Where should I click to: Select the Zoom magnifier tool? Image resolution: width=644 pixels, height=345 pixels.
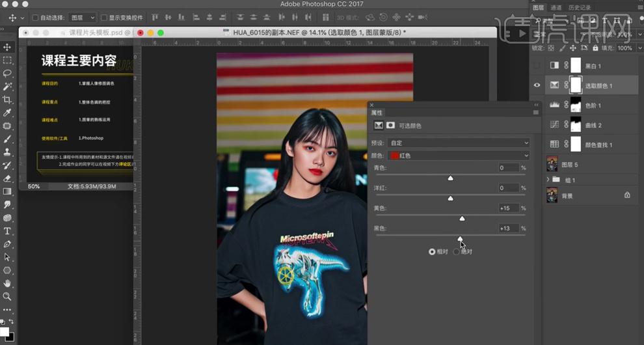point(7,296)
